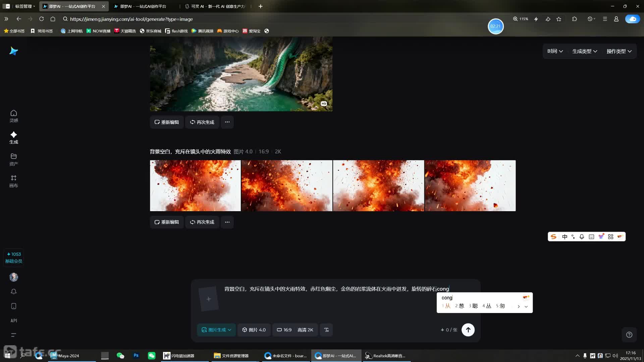This screenshot has width=644, height=362.
Task: Click 重新编辑 under the fire effect results
Action: (x=167, y=222)
